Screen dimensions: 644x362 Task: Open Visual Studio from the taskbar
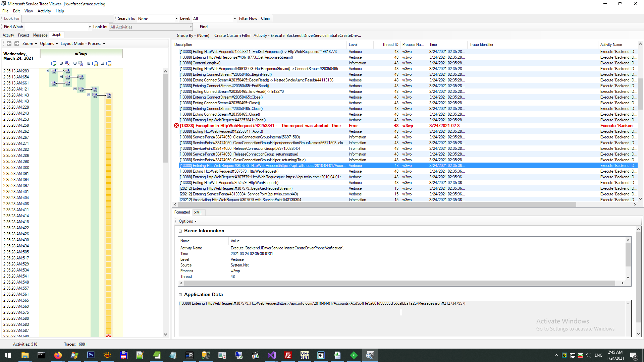[x=271, y=355]
